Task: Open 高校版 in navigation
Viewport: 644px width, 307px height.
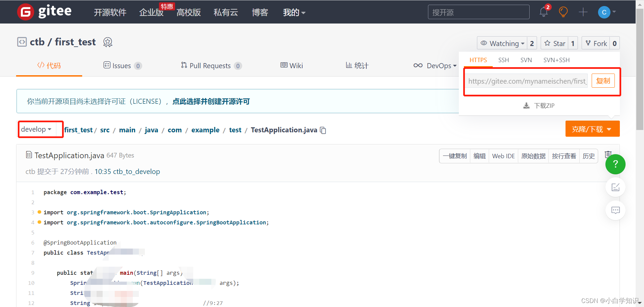Action: [x=189, y=12]
